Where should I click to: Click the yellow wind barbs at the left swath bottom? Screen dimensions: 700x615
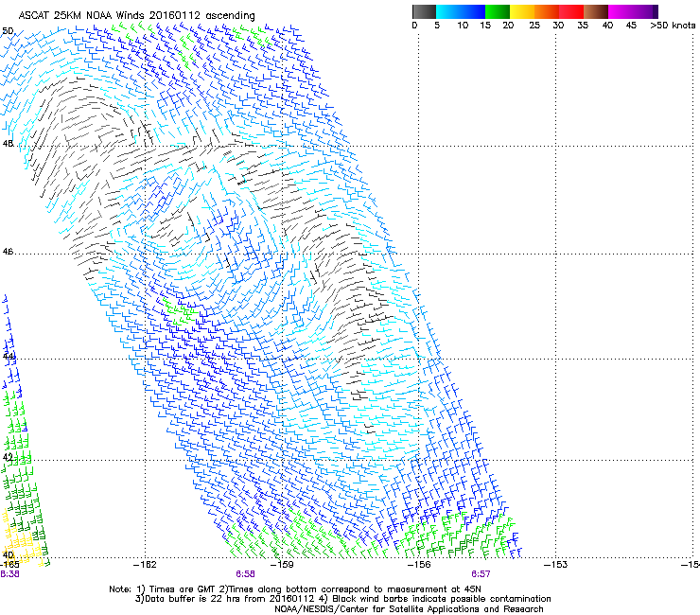(22, 538)
